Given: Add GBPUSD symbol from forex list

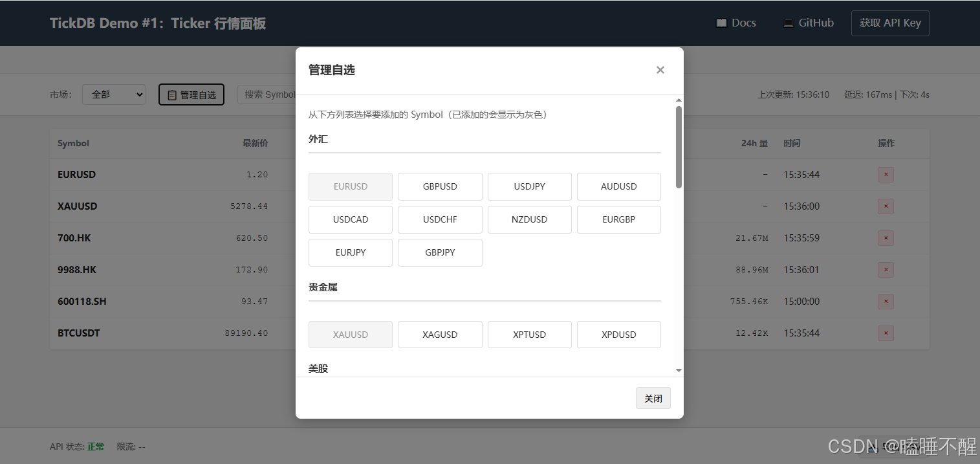Looking at the screenshot, I should pos(440,186).
